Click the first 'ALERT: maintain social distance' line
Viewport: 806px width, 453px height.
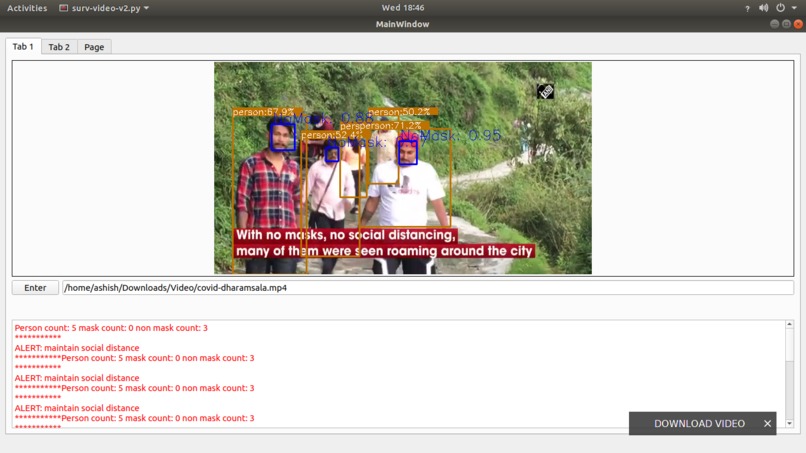click(x=77, y=348)
